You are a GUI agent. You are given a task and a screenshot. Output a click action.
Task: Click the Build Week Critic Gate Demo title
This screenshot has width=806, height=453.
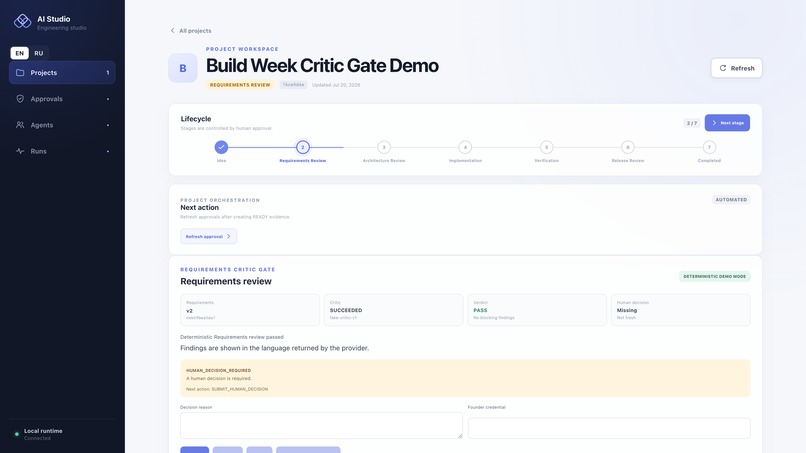click(322, 66)
